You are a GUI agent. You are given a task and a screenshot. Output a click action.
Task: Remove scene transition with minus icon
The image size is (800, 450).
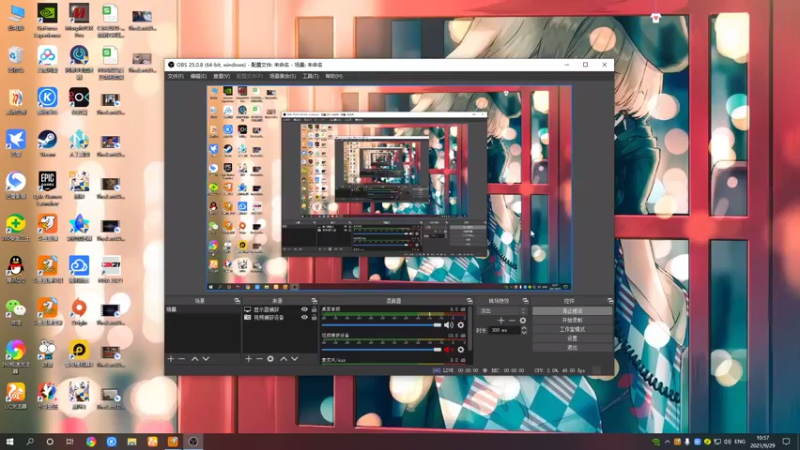click(512, 320)
